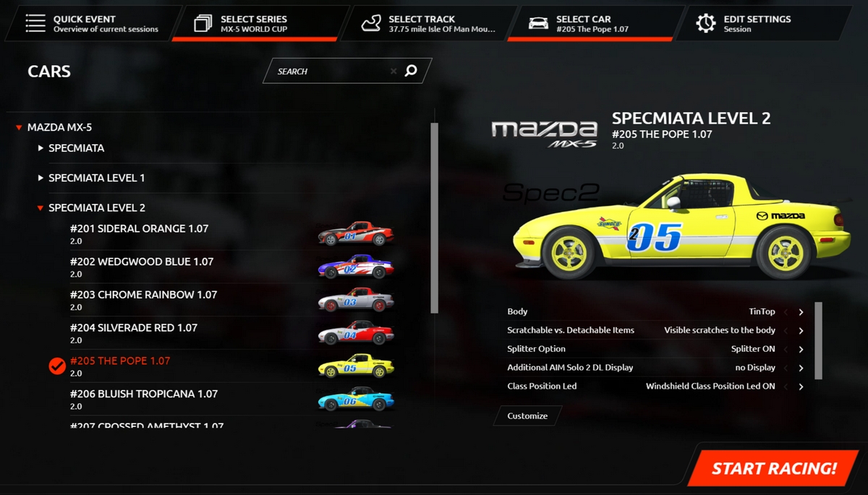
Task: Expand the SpecMiata Level 1 category
Action: 41,177
